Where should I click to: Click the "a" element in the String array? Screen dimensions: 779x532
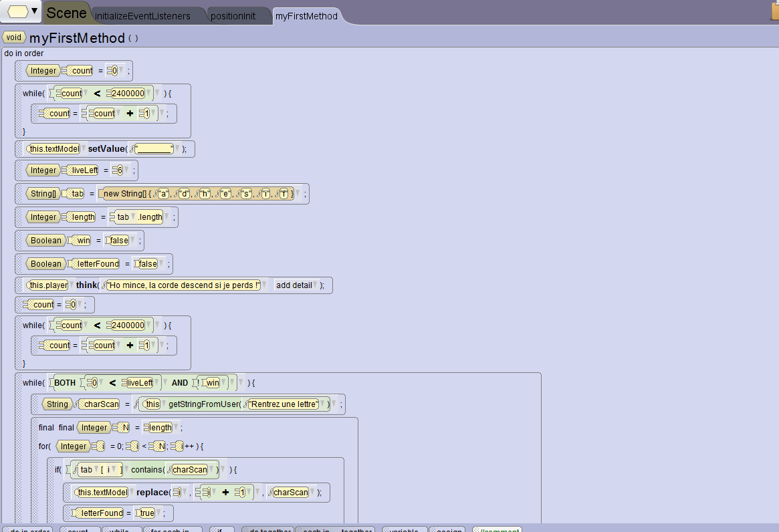pos(161,194)
